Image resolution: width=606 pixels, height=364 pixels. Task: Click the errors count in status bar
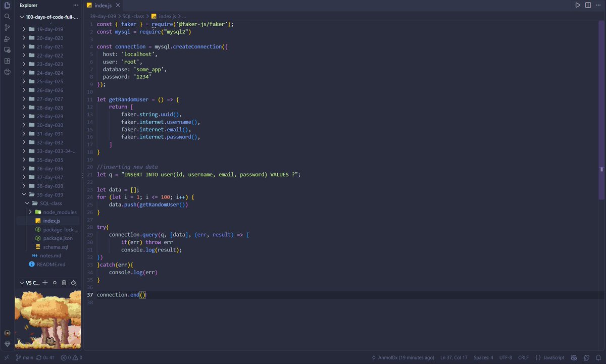tap(66, 357)
